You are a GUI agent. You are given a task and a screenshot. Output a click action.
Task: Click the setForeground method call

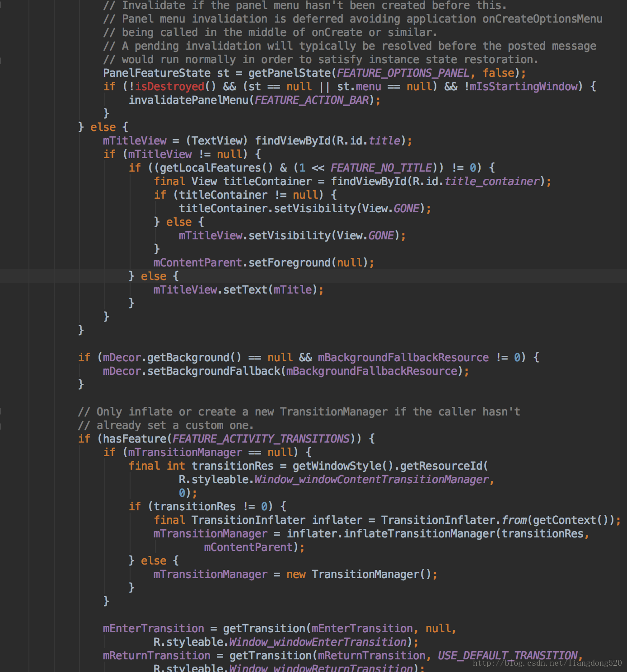point(289,263)
